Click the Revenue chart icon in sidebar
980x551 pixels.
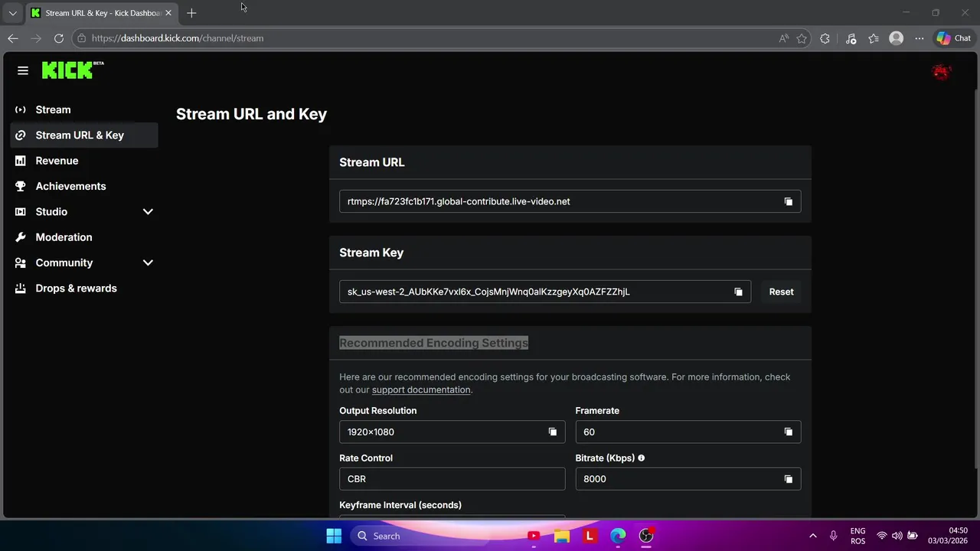(21, 161)
